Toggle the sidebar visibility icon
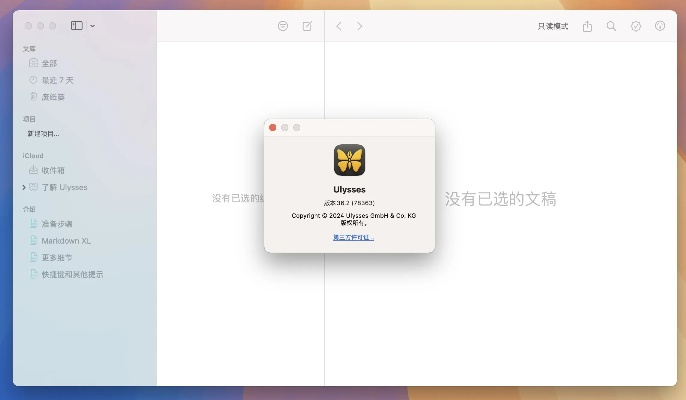This screenshot has height=400, width=686. pyautogui.click(x=77, y=26)
